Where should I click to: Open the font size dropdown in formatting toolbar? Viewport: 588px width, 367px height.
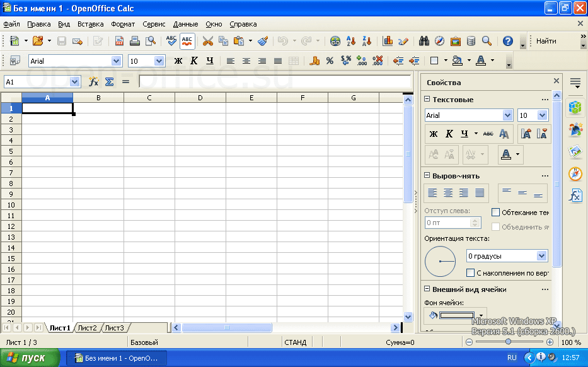(x=159, y=61)
